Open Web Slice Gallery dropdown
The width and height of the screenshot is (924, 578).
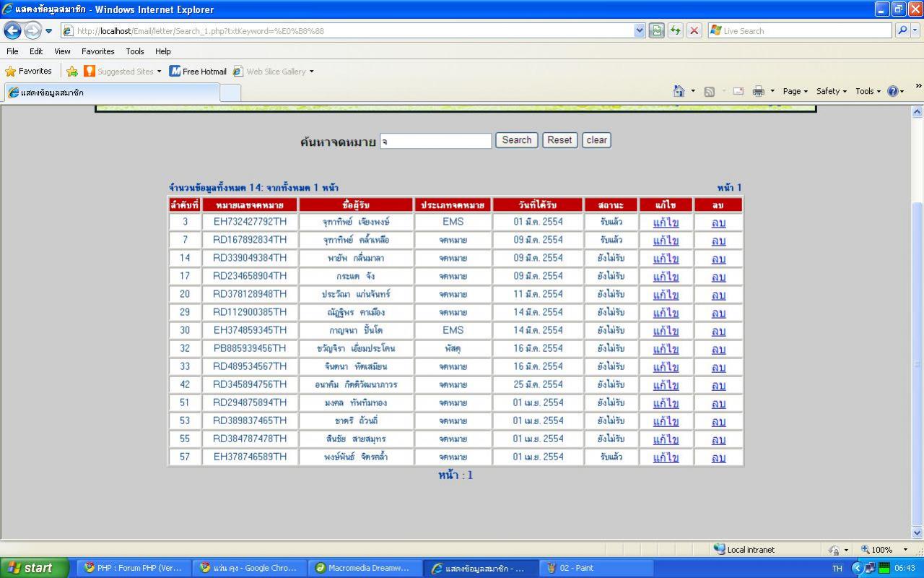(x=273, y=72)
